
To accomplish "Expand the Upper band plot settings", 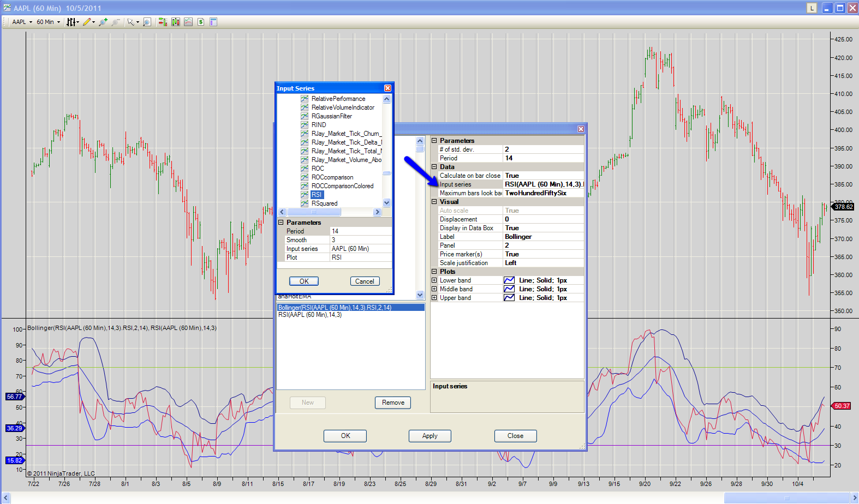I will (x=434, y=298).
